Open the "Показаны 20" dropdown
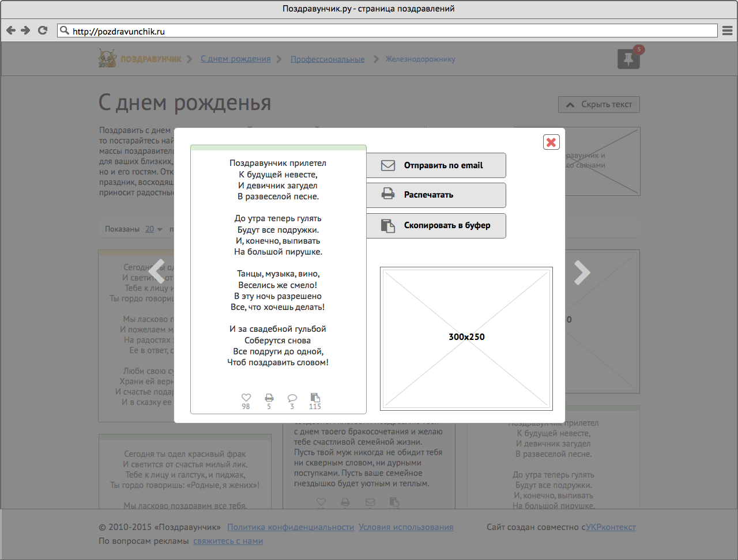This screenshot has height=560, width=738. click(x=153, y=229)
